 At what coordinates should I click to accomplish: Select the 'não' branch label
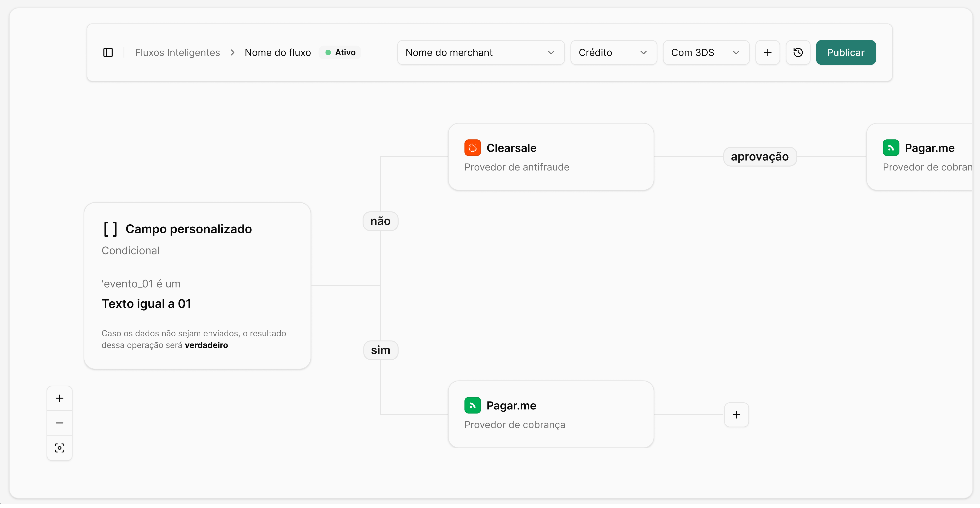coord(380,221)
